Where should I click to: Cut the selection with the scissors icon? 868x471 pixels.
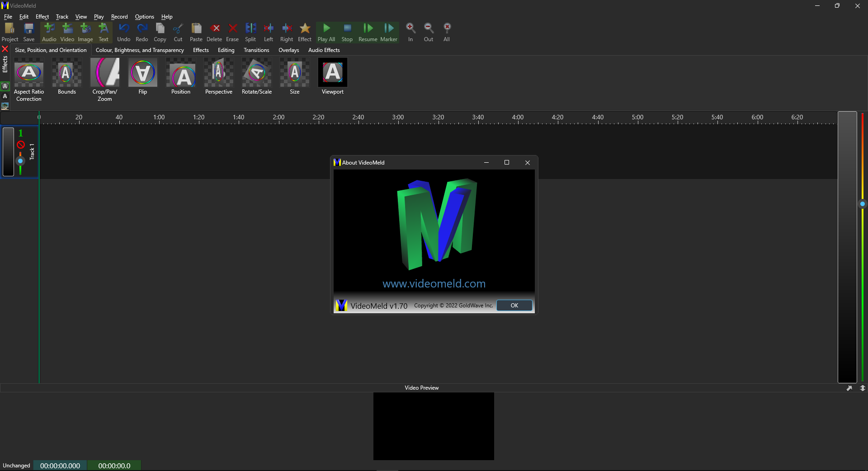point(178,32)
